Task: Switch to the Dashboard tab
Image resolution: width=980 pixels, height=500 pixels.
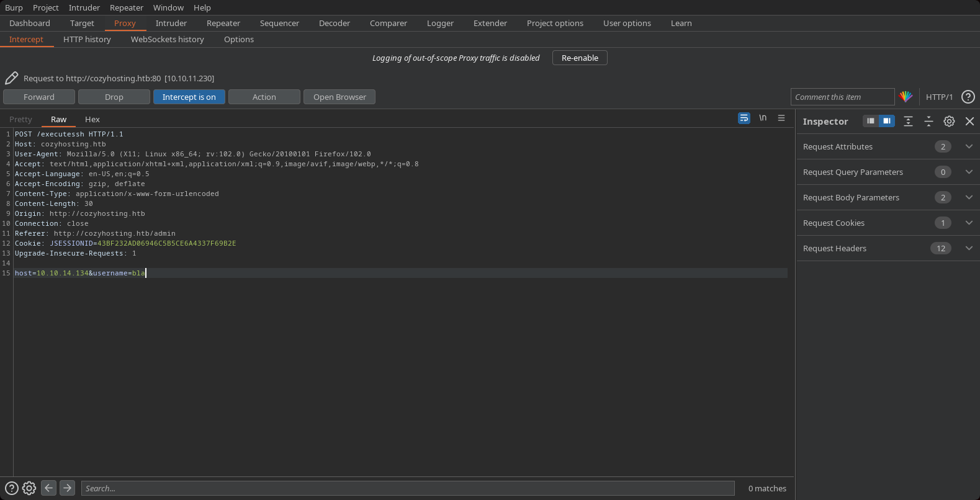Action: point(30,23)
